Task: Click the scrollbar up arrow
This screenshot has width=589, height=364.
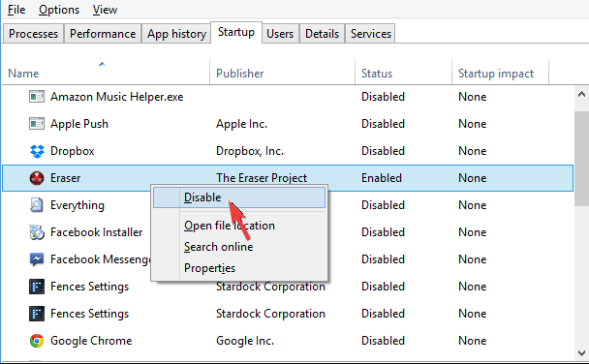Action: click(581, 94)
